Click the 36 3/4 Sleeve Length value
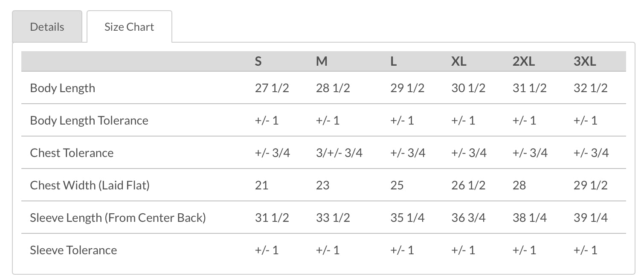Screen dimensions: 644x279 pyautogui.click(x=468, y=218)
